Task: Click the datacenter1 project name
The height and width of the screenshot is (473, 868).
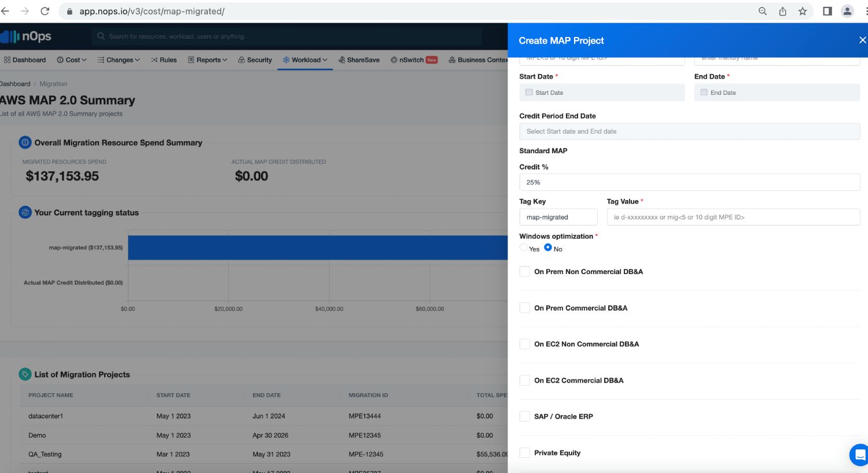Action: [46, 416]
